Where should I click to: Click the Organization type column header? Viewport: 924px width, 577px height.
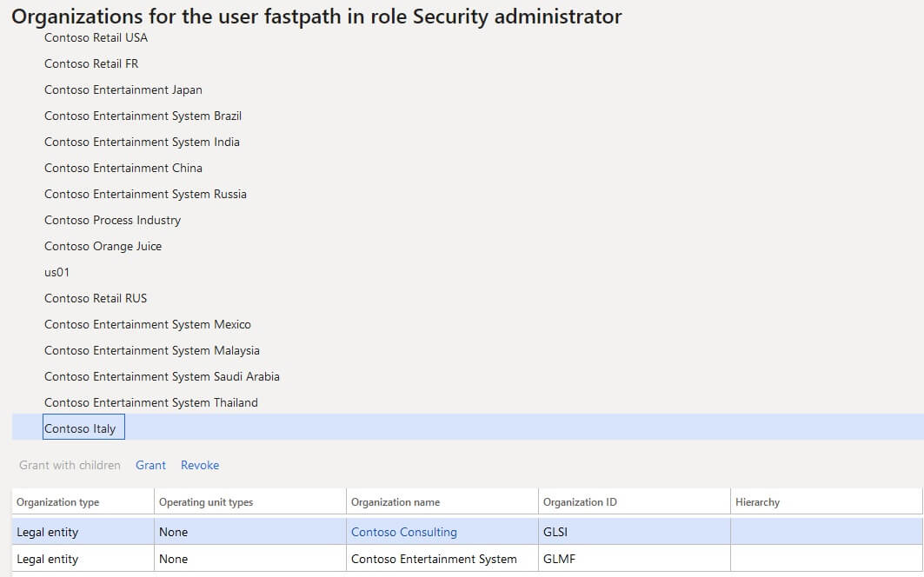pos(57,501)
